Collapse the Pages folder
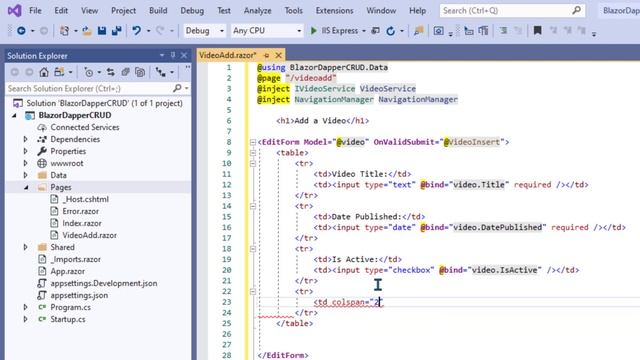Image resolution: width=640 pixels, height=360 pixels. [26, 187]
